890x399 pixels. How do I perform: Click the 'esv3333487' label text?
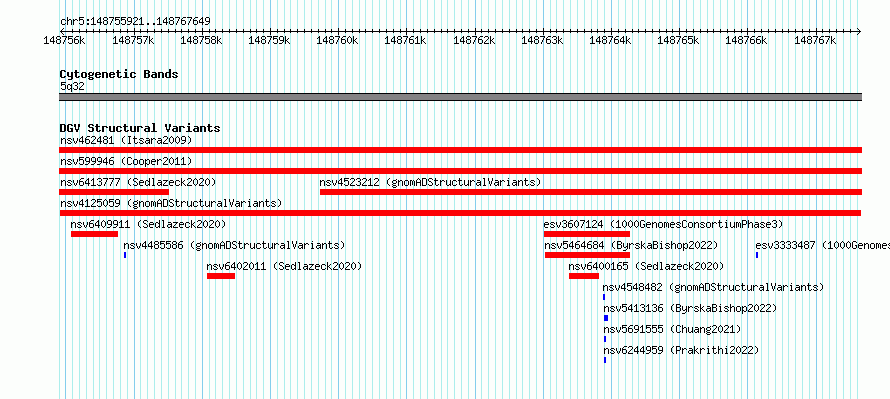pyautogui.click(x=785, y=245)
